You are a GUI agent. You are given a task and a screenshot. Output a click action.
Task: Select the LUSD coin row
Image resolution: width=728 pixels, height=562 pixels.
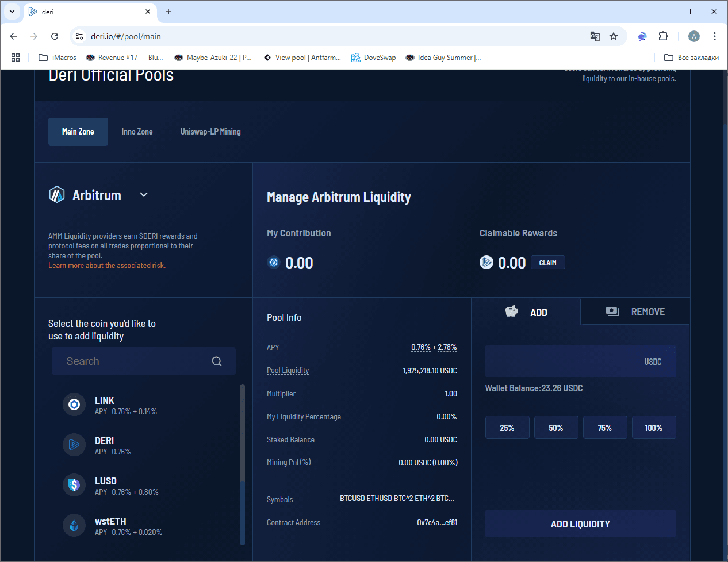pos(144,485)
